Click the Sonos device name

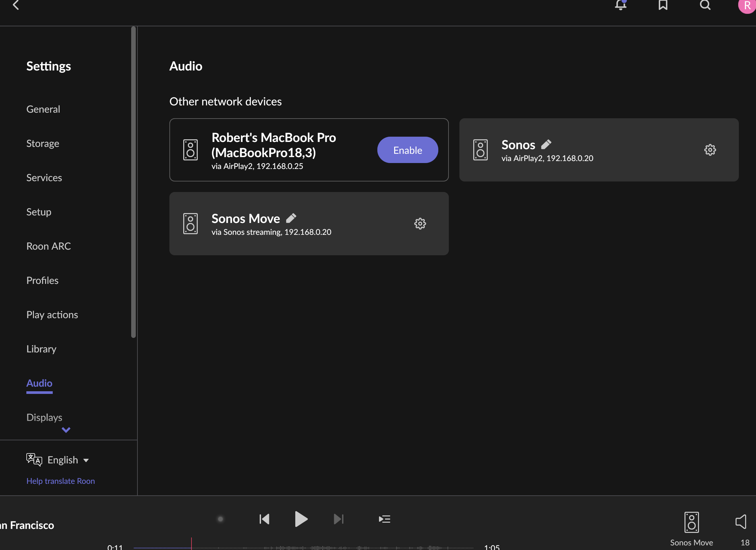pyautogui.click(x=518, y=145)
